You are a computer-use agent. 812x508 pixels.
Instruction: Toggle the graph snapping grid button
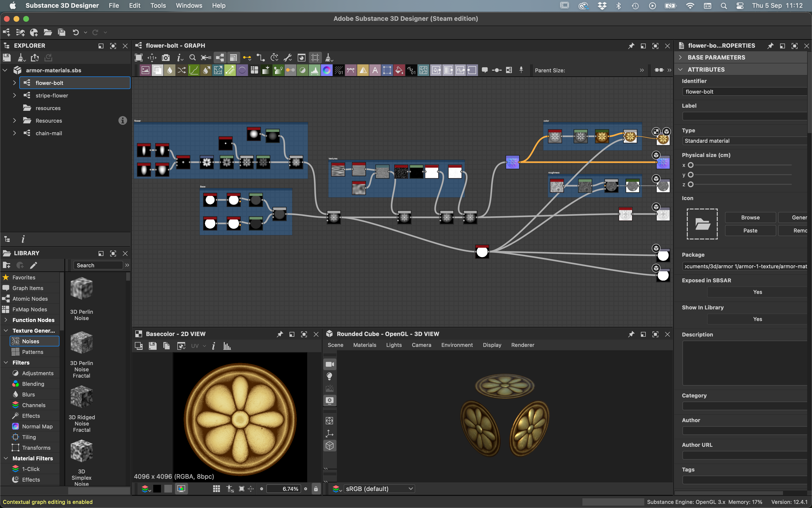pos(315,58)
